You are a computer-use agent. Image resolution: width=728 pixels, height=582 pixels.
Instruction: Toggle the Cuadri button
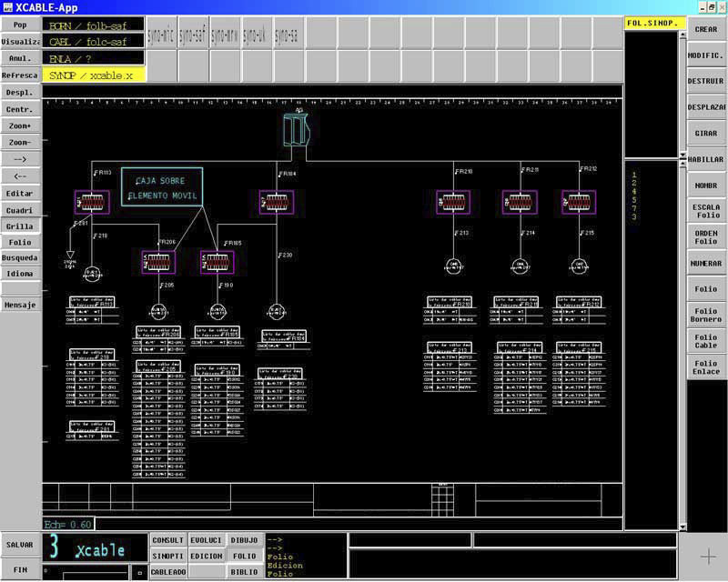pos(20,210)
